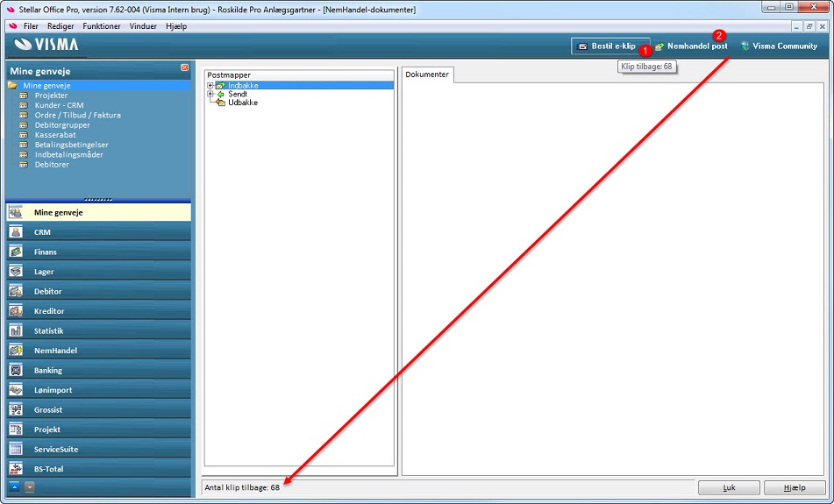The width and height of the screenshot is (834, 504).
Task: Open the Hjælp menu
Action: point(176,26)
